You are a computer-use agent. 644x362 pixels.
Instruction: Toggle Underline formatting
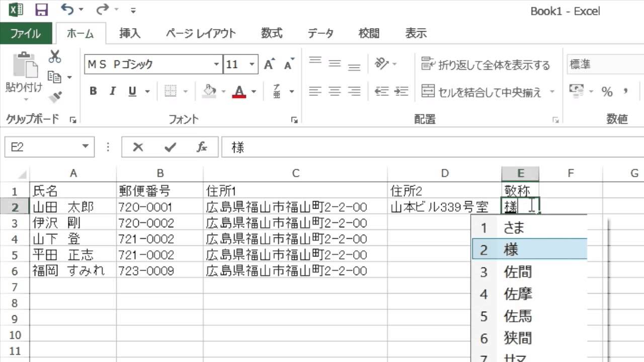click(x=132, y=92)
